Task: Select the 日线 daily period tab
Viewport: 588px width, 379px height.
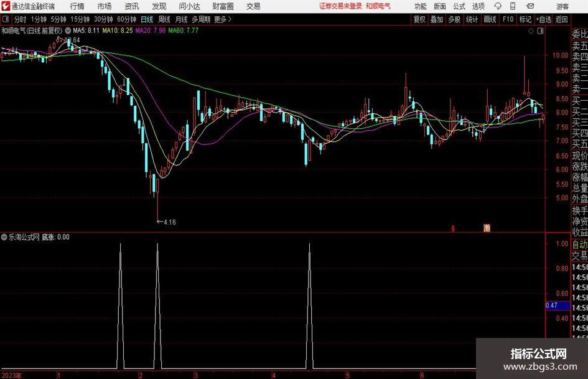Action: pyautogui.click(x=147, y=19)
